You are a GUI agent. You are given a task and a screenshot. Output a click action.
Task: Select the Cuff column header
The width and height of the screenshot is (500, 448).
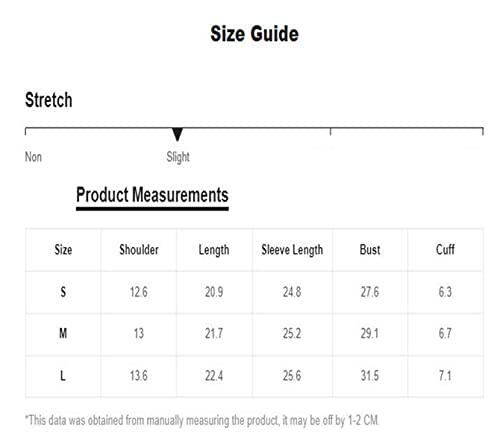445,249
